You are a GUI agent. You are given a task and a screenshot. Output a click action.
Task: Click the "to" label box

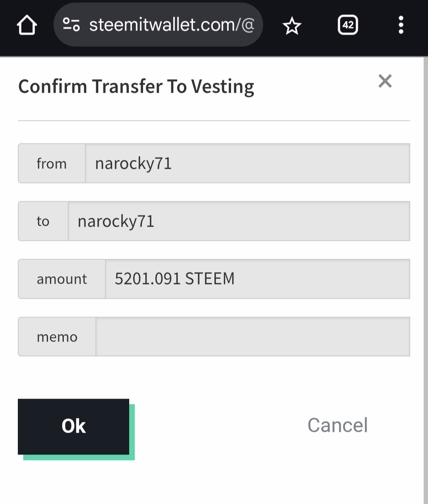tap(43, 221)
